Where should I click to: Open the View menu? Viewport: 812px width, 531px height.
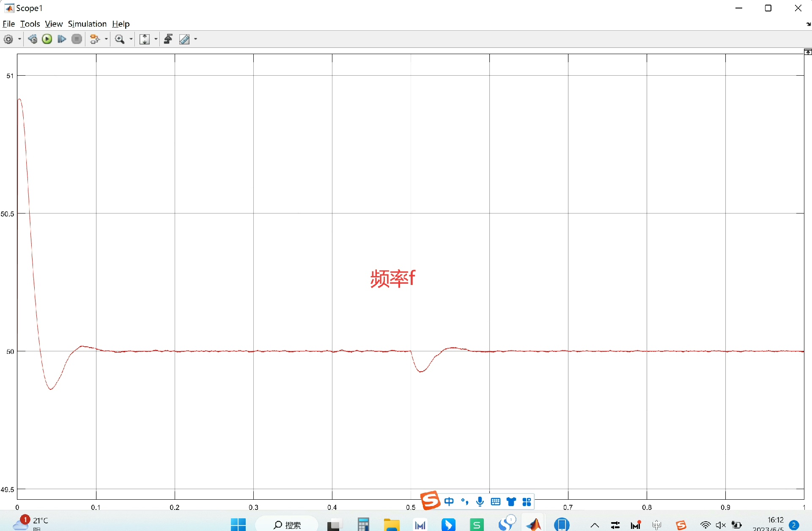(x=54, y=24)
